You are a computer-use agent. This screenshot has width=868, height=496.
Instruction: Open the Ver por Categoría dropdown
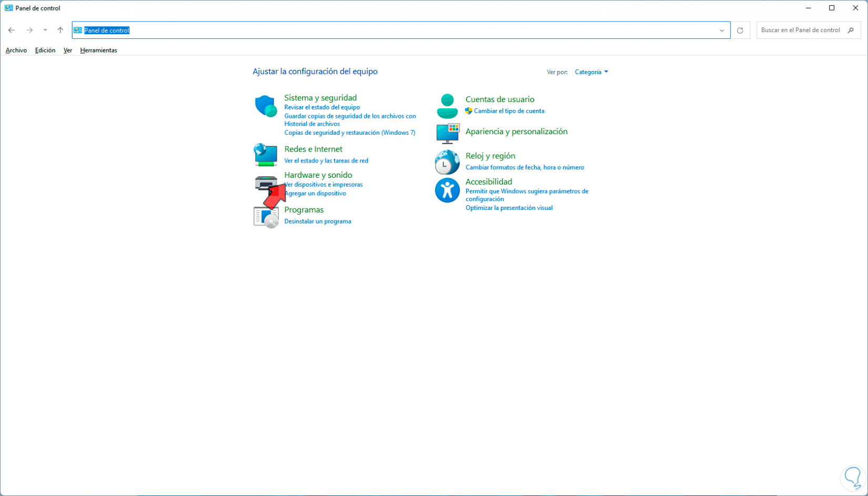tap(591, 72)
